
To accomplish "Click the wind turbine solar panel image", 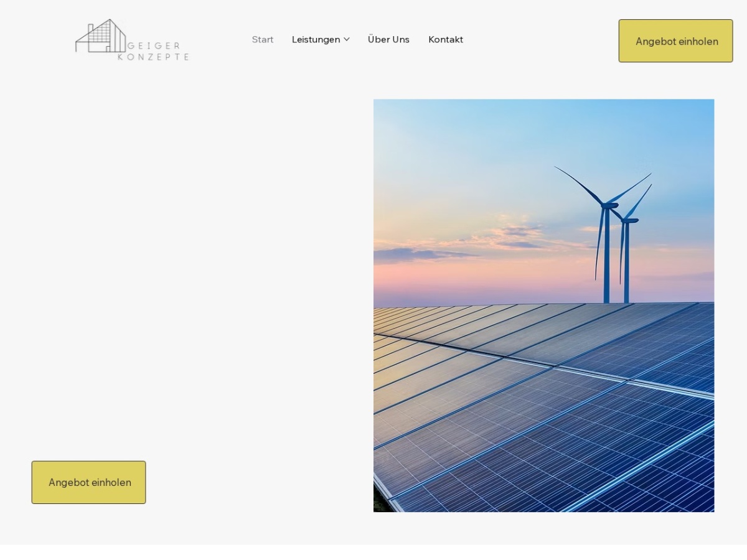I will (543, 306).
